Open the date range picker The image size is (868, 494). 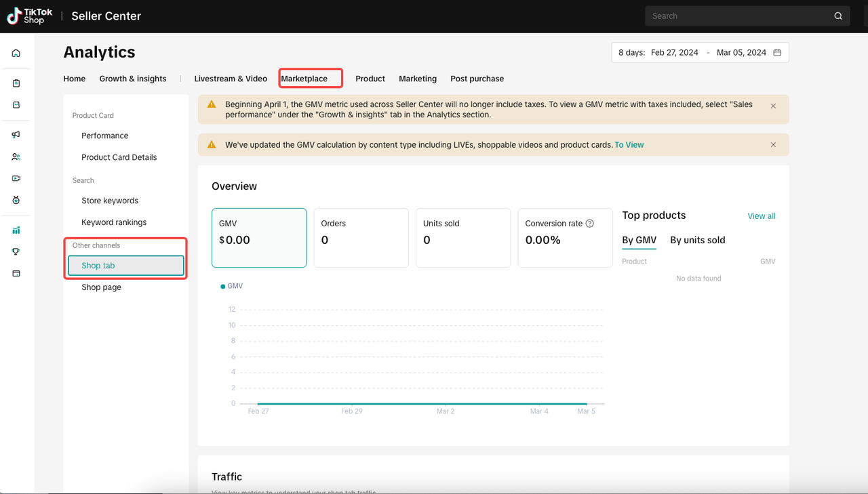click(x=700, y=53)
